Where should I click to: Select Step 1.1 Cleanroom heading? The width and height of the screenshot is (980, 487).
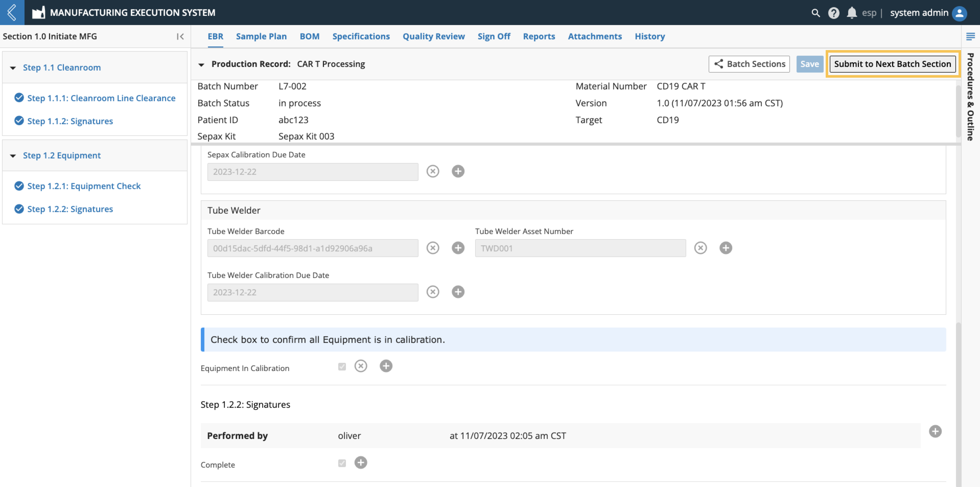click(x=62, y=68)
